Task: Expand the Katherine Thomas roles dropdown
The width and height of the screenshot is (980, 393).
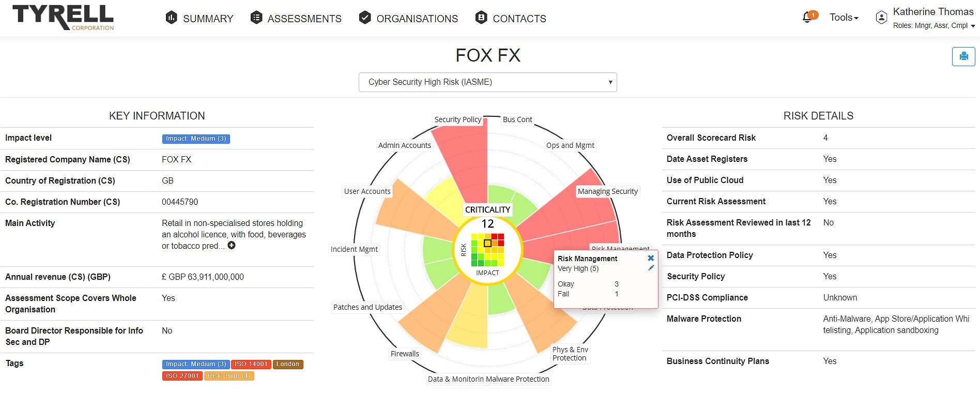Action: (934, 25)
